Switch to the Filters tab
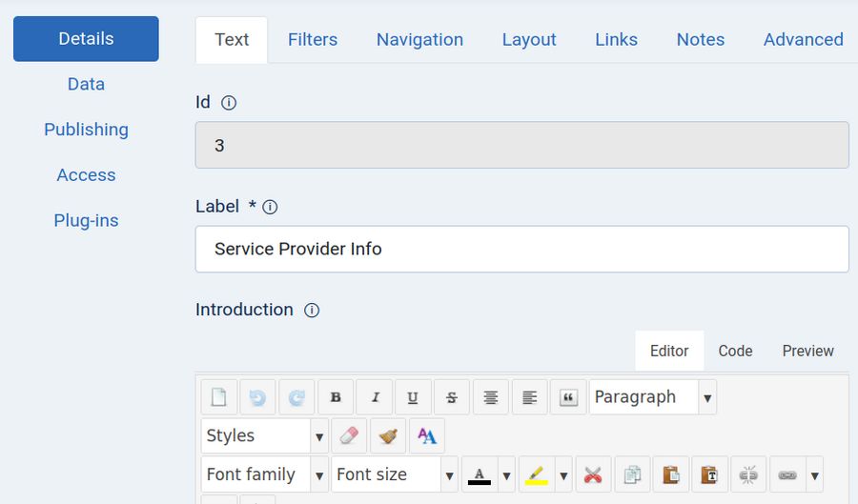858x504 pixels. [313, 40]
